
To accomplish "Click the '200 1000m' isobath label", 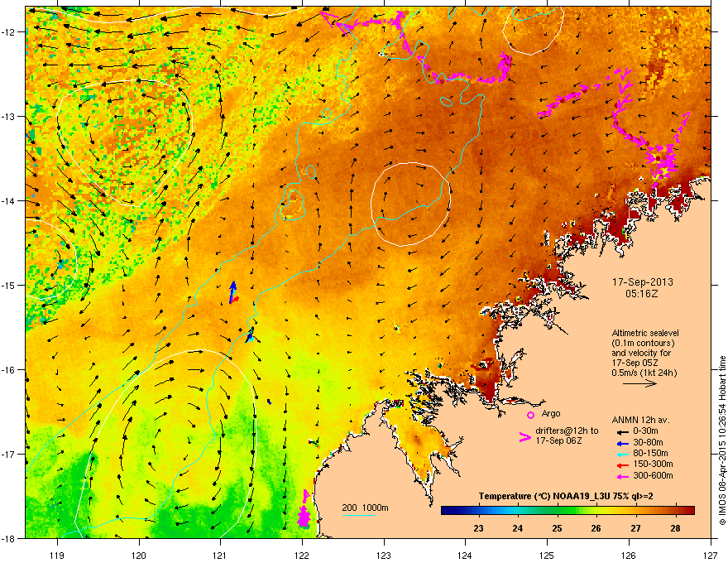I will (365, 508).
